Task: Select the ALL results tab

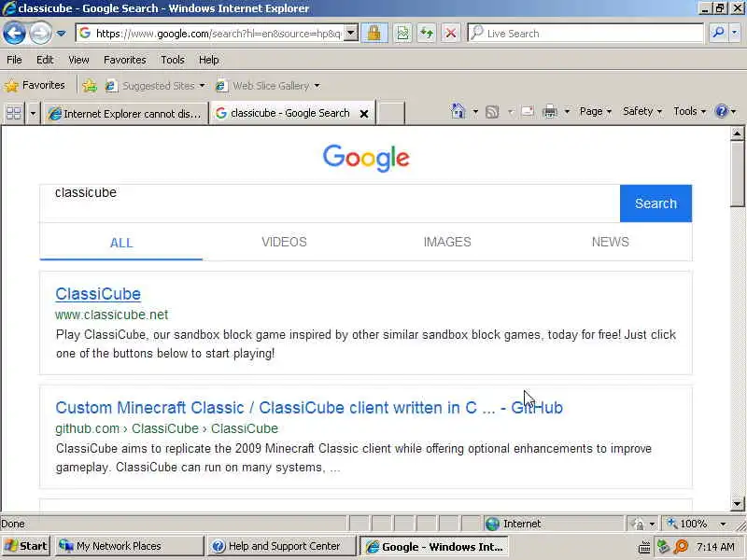Action: [x=121, y=243]
